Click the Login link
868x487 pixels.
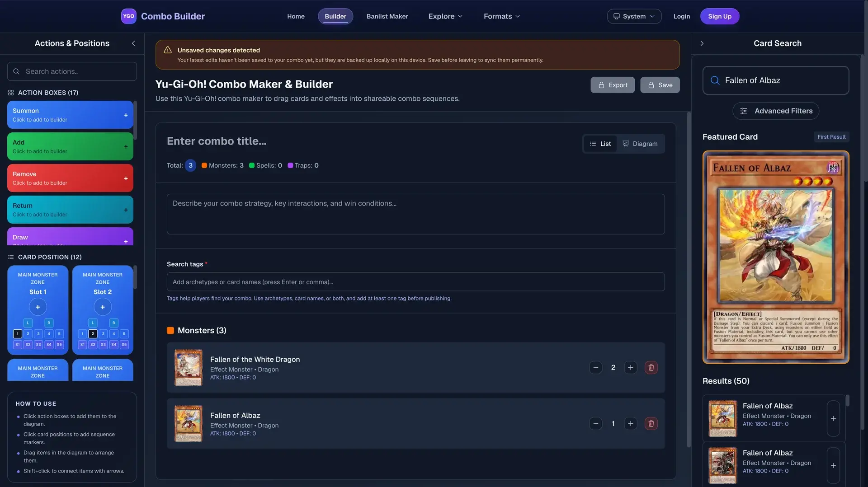(681, 16)
